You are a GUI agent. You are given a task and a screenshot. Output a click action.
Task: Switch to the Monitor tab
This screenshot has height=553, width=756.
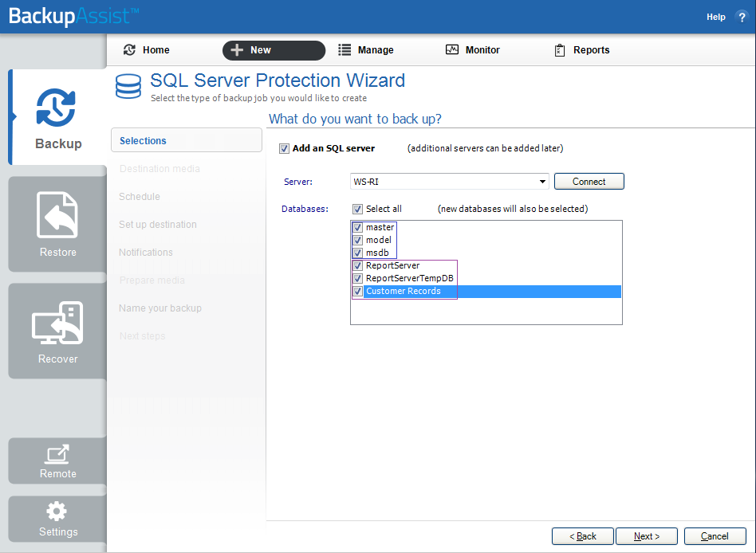(473, 50)
